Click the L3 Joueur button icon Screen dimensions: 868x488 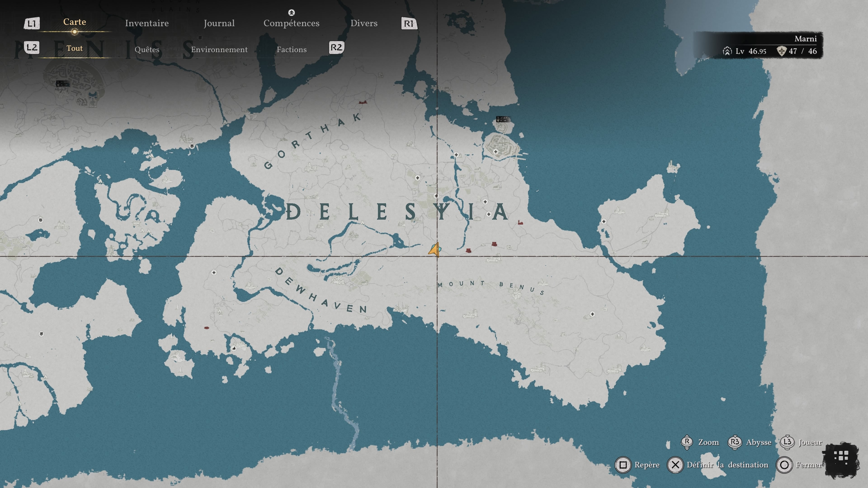788,442
